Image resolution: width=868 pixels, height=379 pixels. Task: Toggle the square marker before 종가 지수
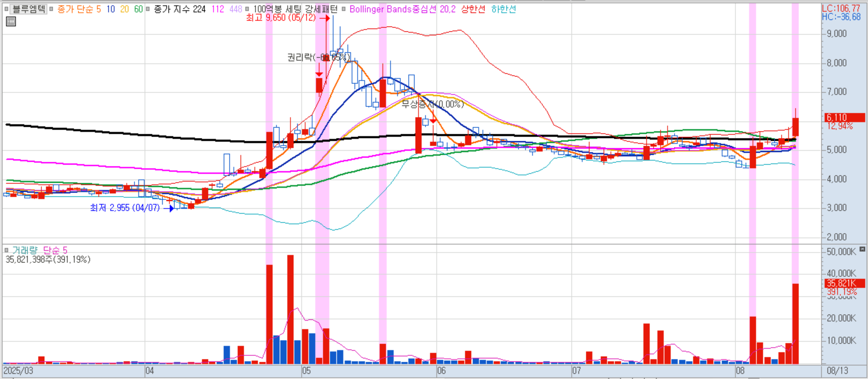(x=148, y=9)
